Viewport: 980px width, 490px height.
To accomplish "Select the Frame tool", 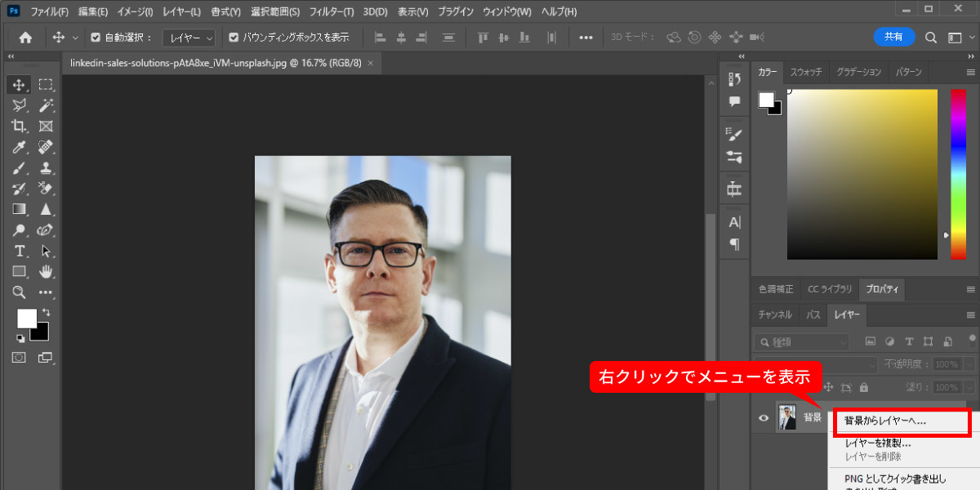I will coord(47,126).
